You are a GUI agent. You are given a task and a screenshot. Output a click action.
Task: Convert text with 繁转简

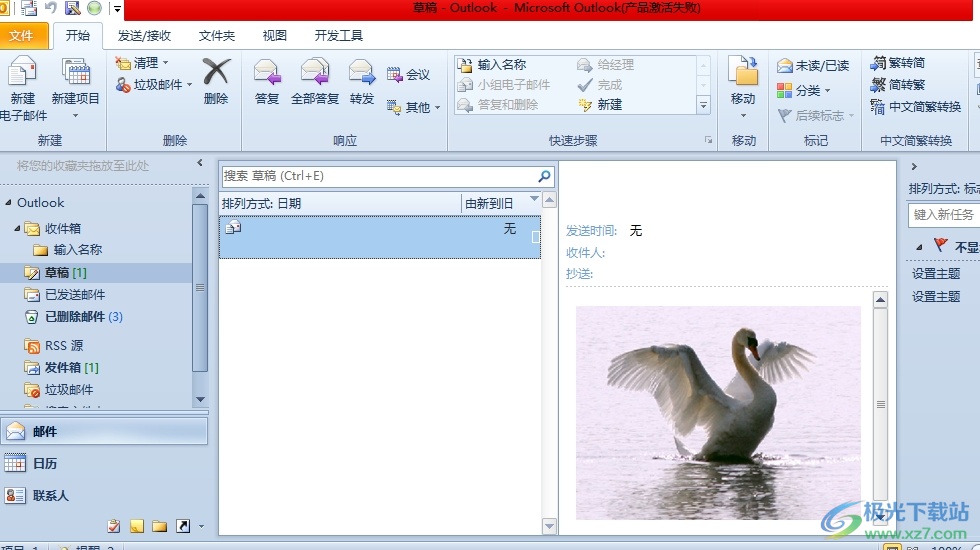(x=898, y=63)
